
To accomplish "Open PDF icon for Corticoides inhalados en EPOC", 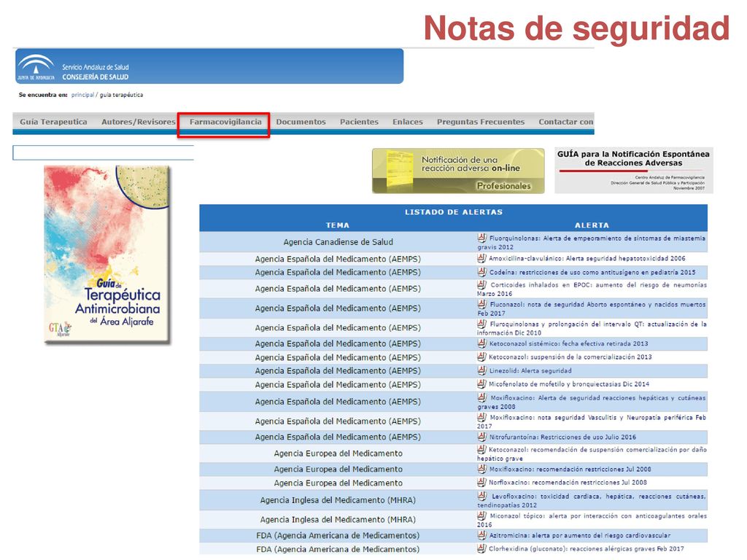I will 481,285.
